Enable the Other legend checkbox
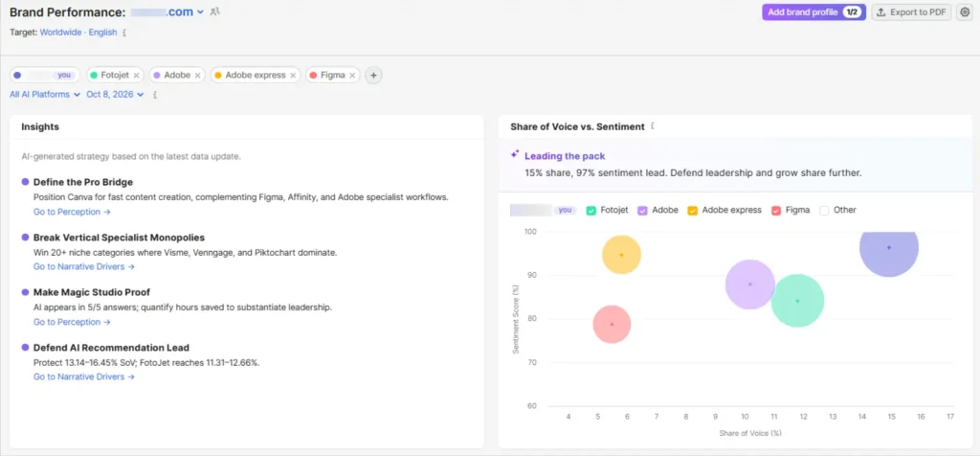 [x=824, y=211]
